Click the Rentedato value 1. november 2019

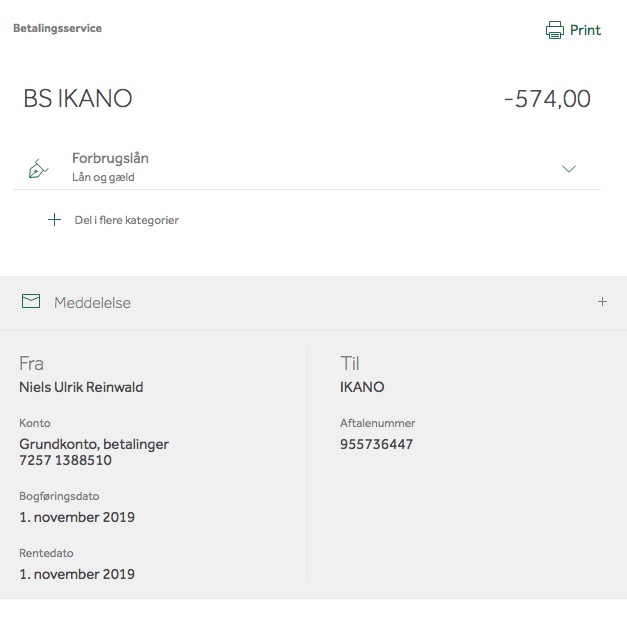(x=77, y=574)
